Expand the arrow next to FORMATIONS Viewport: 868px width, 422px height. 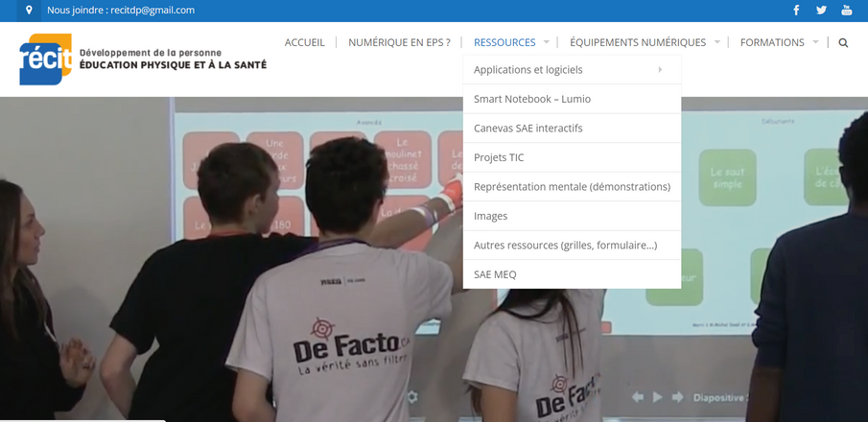815,42
